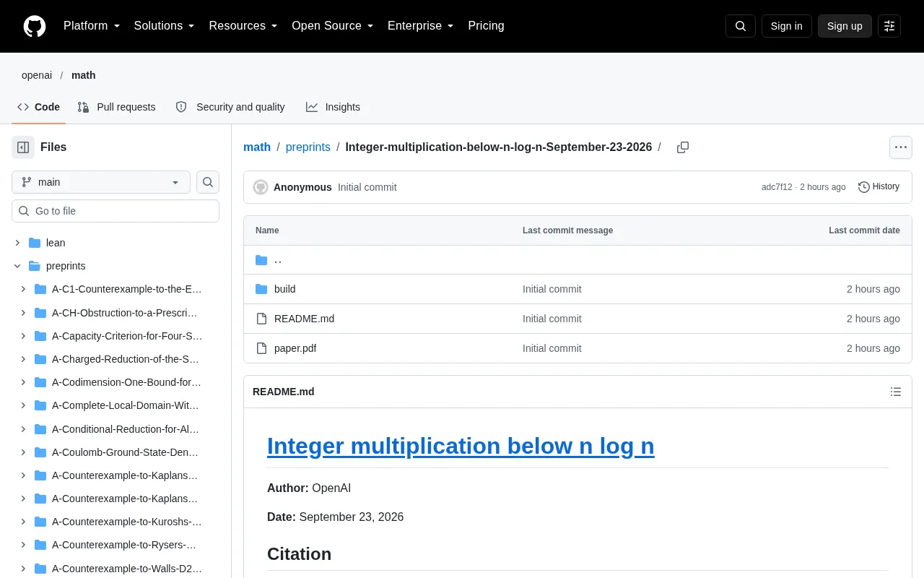Open the appearance settings icon button
Screen dimensions: 924x578
889,26
